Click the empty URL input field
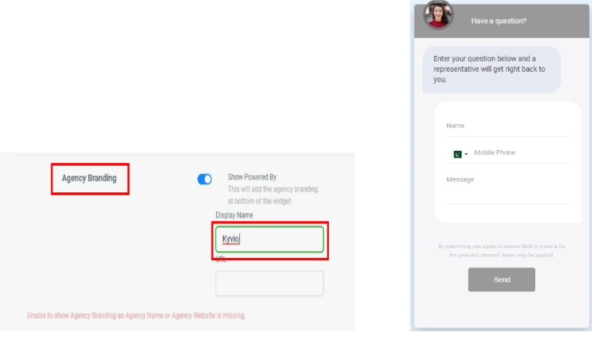The height and width of the screenshot is (364, 592). tap(269, 283)
